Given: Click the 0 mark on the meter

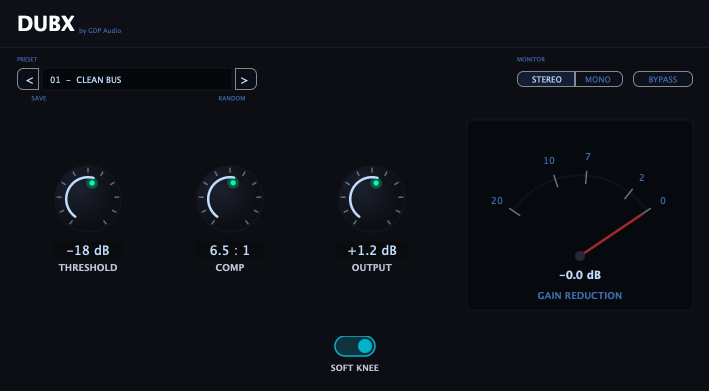Looking at the screenshot, I should (x=663, y=201).
